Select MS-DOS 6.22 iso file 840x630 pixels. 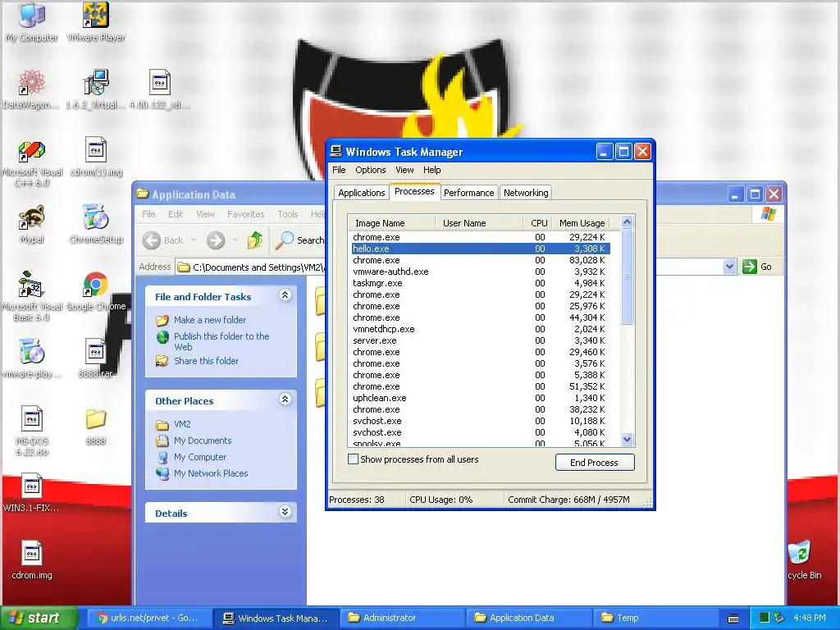pos(32,431)
